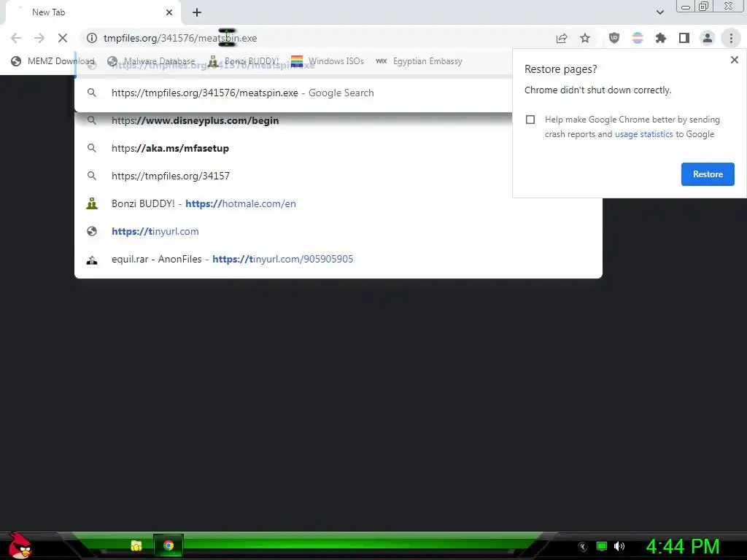
Task: Select the aka.ms/mfasetup suggestion
Action: tap(293, 148)
